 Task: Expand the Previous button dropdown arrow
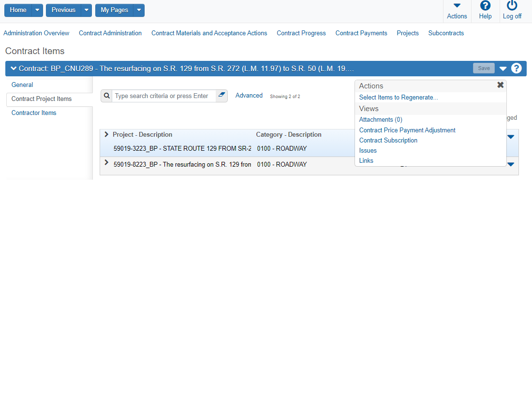(86, 10)
